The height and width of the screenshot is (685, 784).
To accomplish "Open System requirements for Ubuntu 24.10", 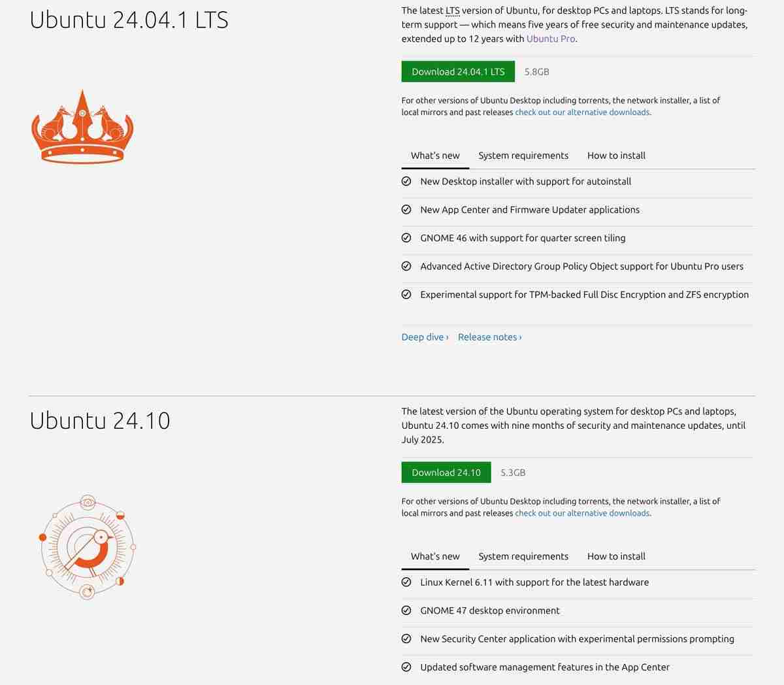I will pos(523,556).
